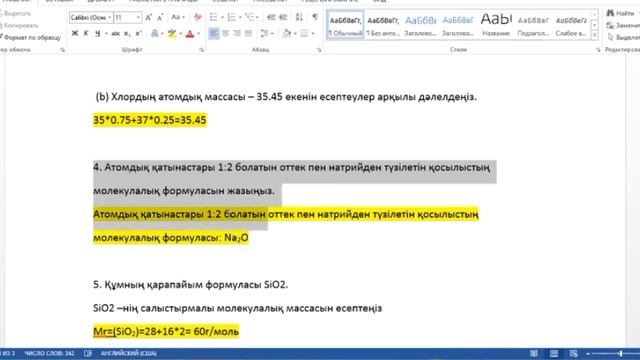Apply yellow text highlight marker
Screen dimensions: 640x360
click(x=172, y=33)
